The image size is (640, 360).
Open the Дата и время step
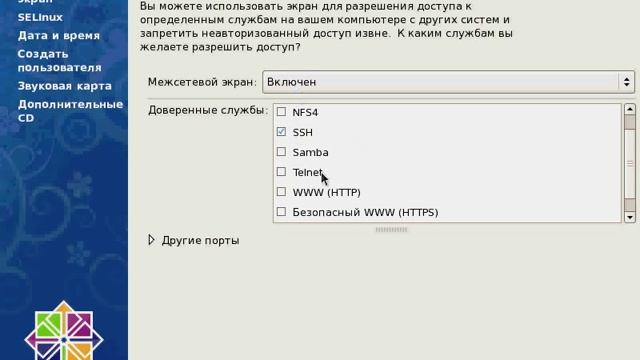point(59,36)
